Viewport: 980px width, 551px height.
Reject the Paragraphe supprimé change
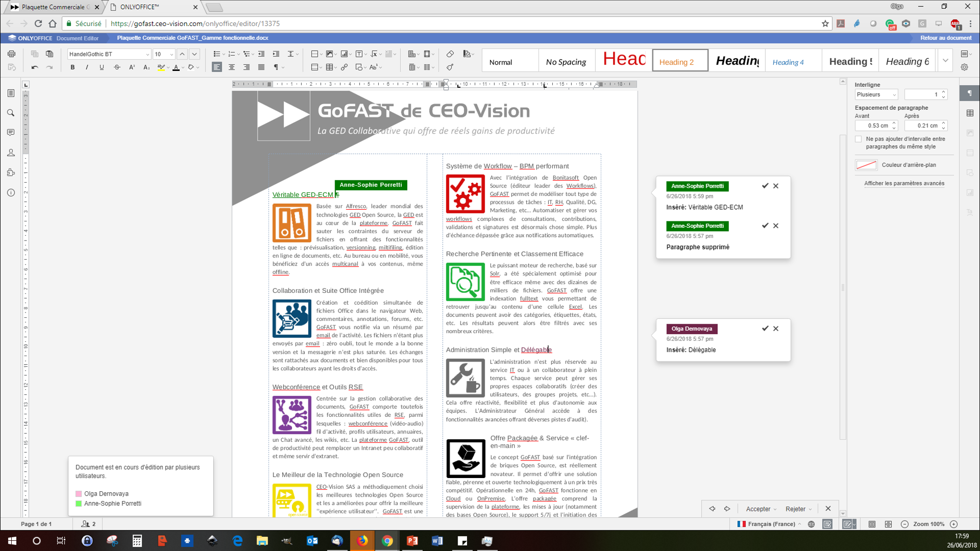click(x=776, y=226)
